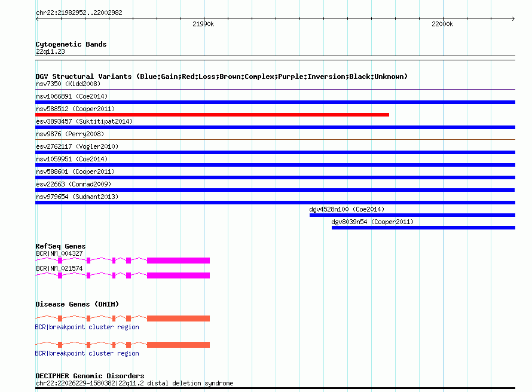Viewport: 532px width, 392px height.
Task: Open nsv588601 (Cooper2011) variant label
Action: [75, 171]
